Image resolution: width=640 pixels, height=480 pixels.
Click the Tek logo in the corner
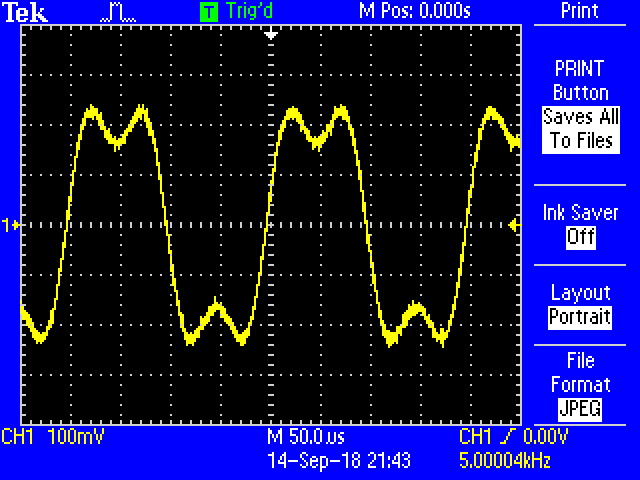point(20,12)
